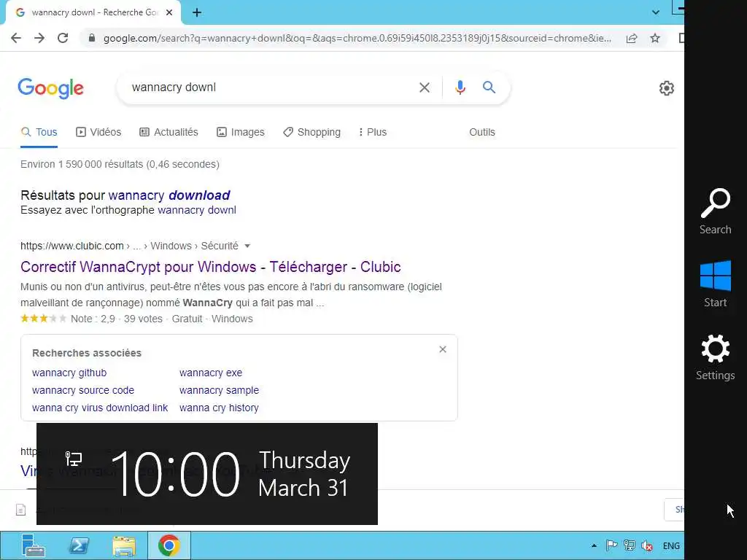Open a new Chrome tab
747x560 pixels.
coord(197,13)
